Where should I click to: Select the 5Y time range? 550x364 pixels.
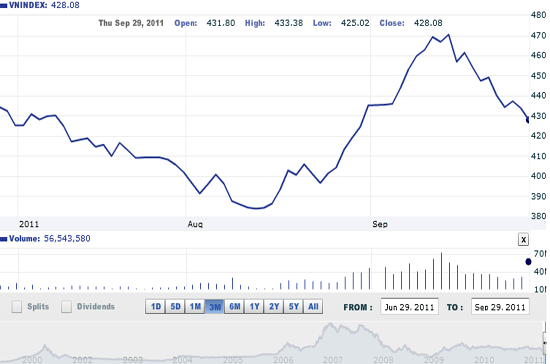294,307
